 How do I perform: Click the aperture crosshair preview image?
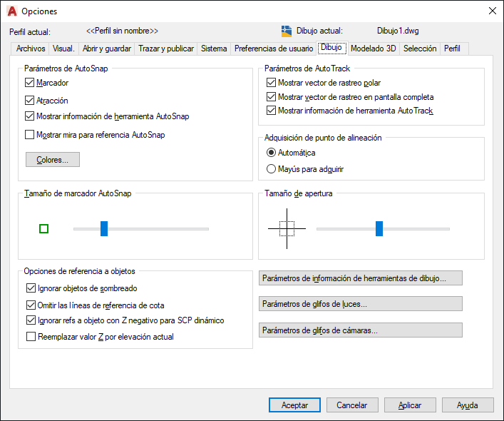(x=287, y=228)
